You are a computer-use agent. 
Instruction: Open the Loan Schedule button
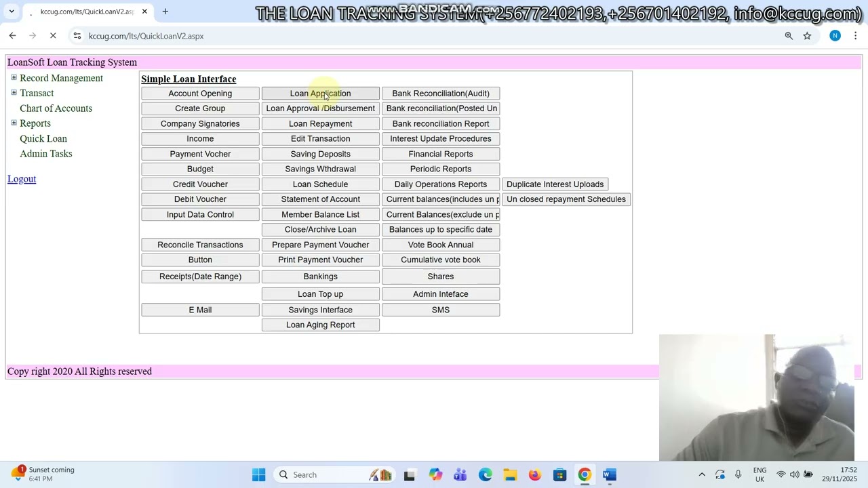[x=320, y=184]
